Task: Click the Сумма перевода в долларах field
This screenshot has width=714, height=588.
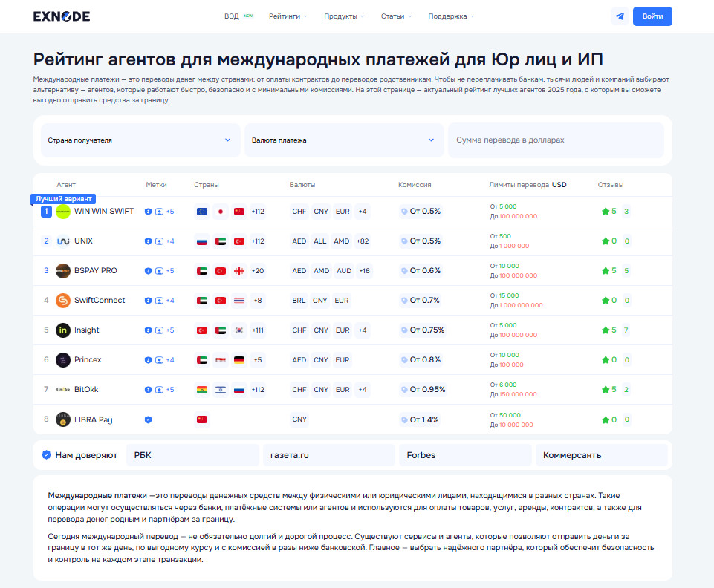Action: point(556,140)
